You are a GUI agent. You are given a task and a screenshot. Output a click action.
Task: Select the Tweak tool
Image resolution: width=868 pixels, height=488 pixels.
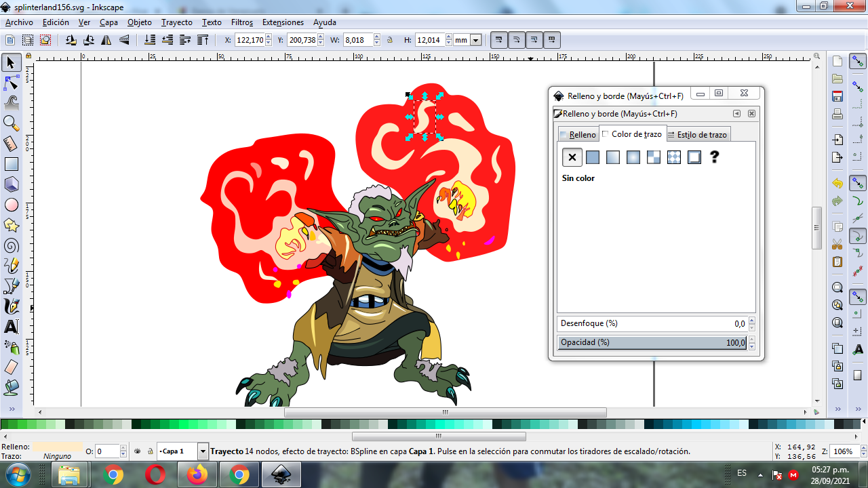tap(11, 103)
